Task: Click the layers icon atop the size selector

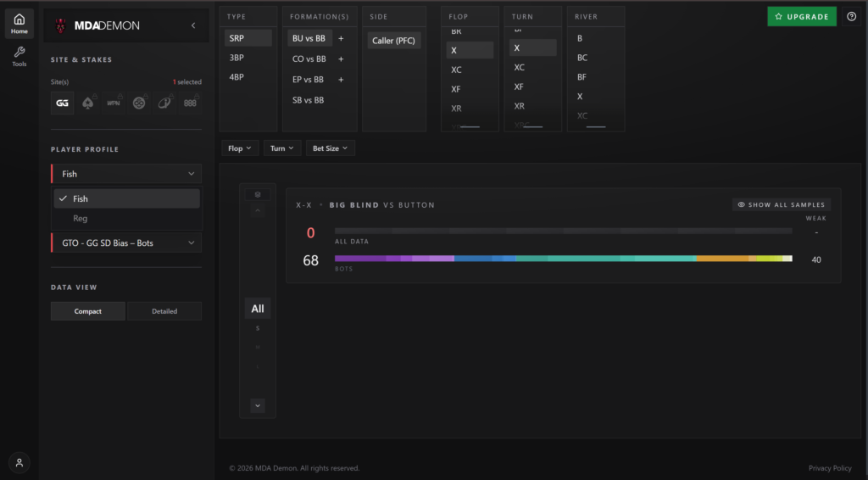Action: pos(258,195)
